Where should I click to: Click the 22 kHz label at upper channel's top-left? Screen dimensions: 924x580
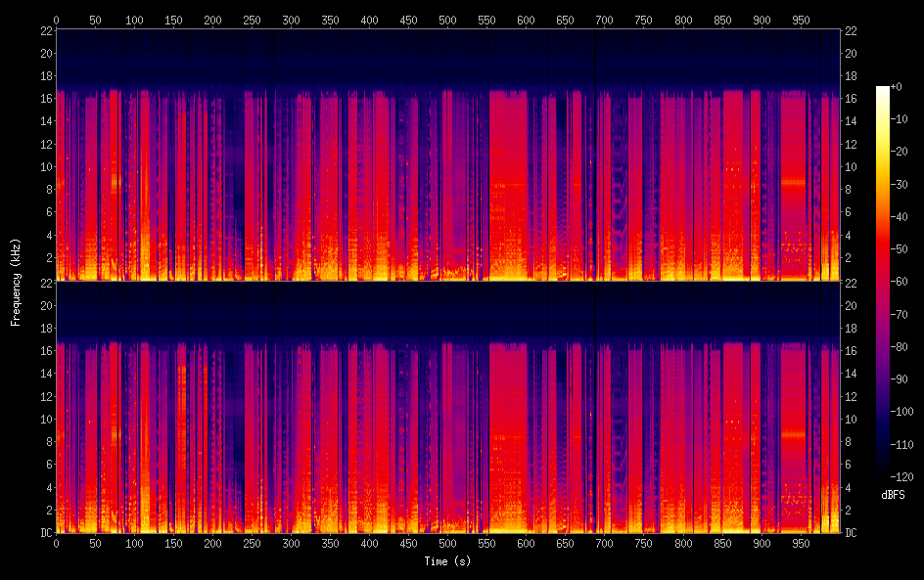click(x=46, y=30)
